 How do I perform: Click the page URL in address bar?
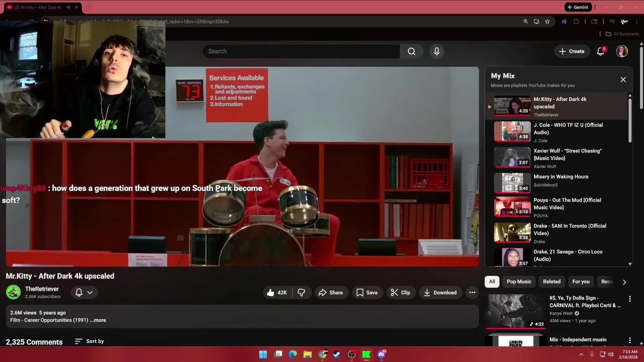pyautogui.click(x=196, y=22)
